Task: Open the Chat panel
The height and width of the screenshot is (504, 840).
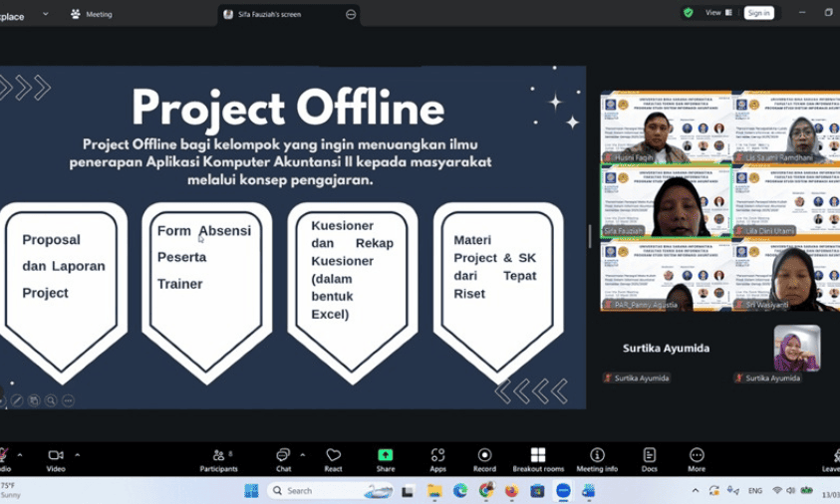Action: pos(283,459)
